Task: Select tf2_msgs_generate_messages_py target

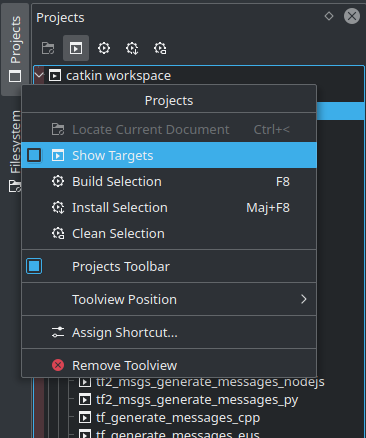Action: pyautogui.click(x=197, y=400)
